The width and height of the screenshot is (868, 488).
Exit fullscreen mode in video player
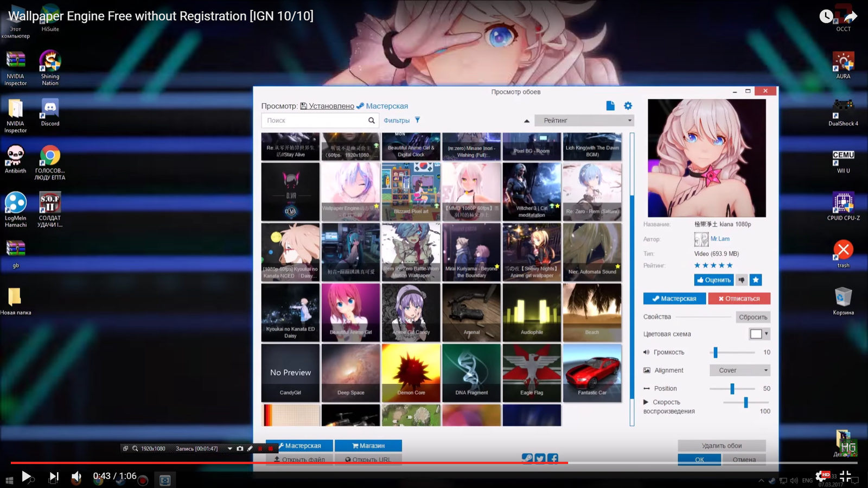(845, 477)
